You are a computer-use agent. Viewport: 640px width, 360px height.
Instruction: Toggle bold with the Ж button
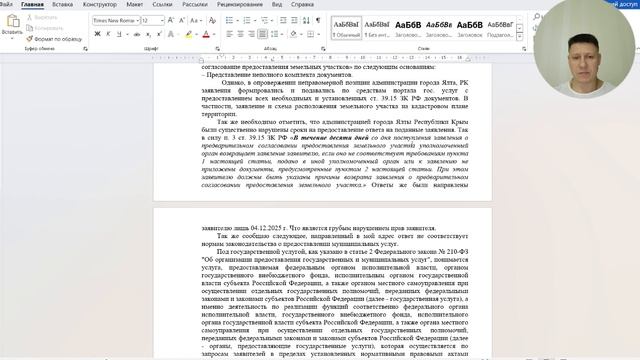(x=97, y=34)
